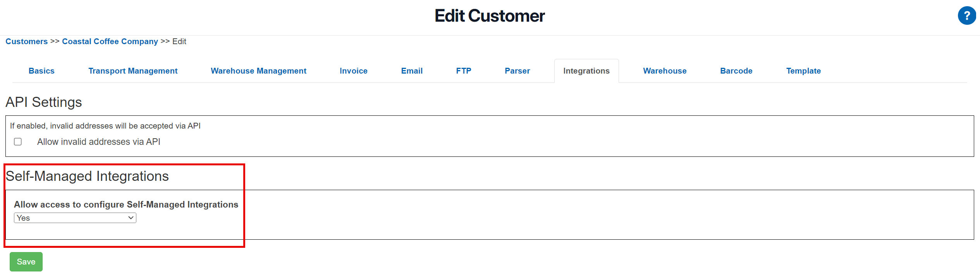Viewport: 980px width, 273px height.
Task: Expand the Yes dropdown chevron
Action: (x=131, y=218)
